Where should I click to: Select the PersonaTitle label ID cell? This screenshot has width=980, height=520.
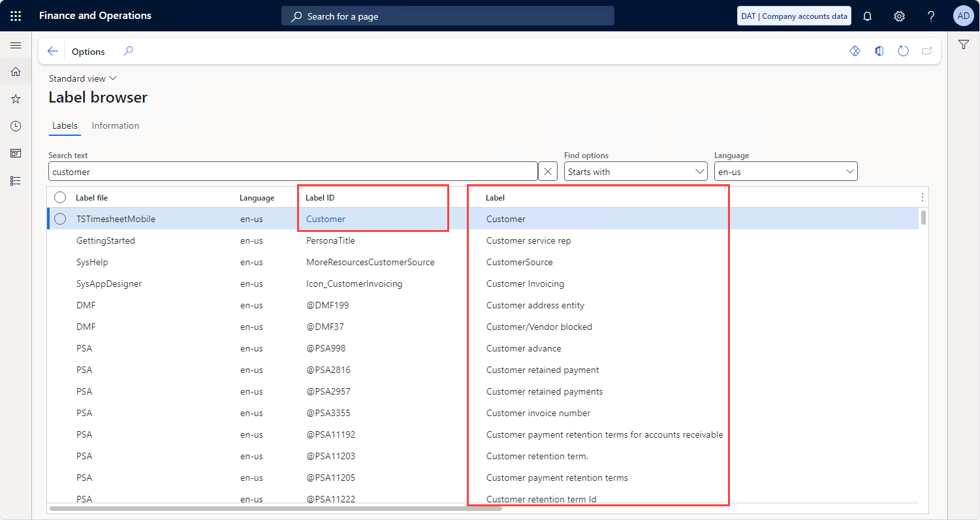[330, 240]
